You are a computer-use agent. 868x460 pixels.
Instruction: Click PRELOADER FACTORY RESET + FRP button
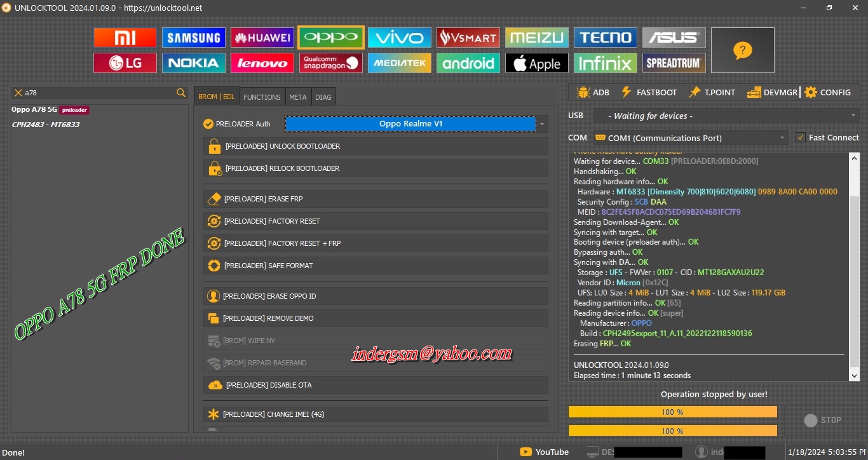(376, 243)
